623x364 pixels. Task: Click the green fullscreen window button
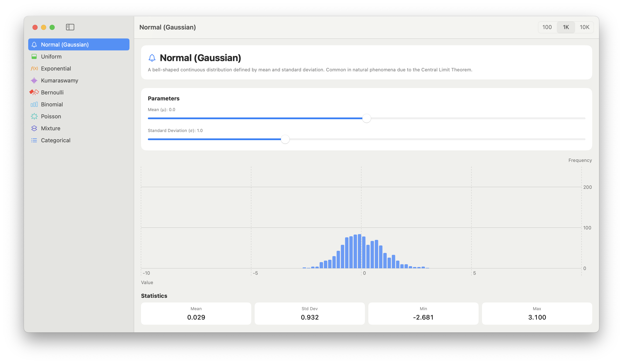52,27
